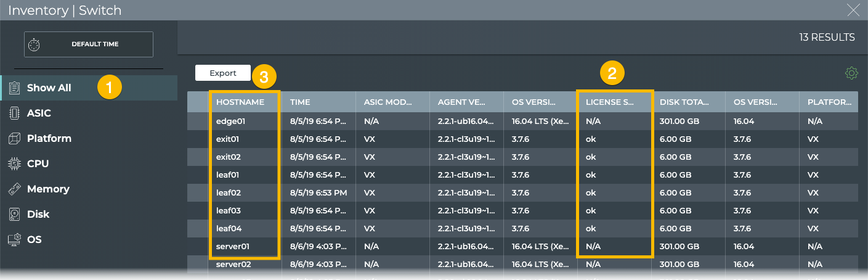Select the row checkbox cell for leaf01

click(198, 175)
